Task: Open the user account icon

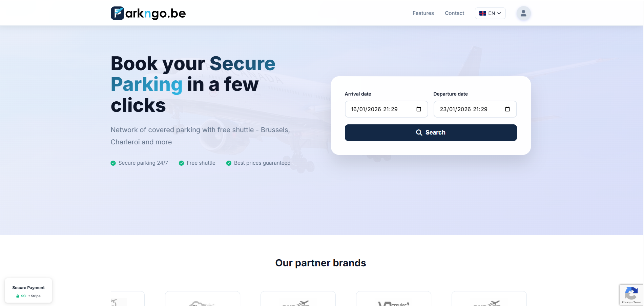Action: point(523,13)
